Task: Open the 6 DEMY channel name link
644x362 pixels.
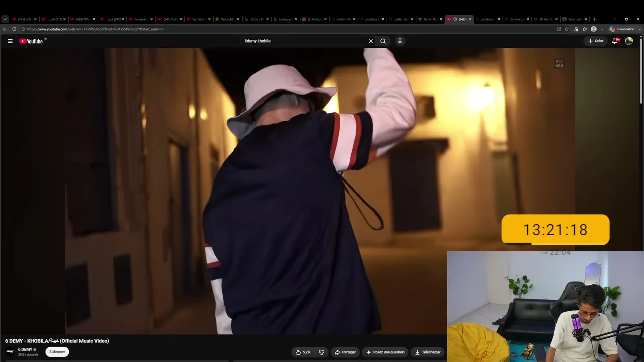Action: pos(25,350)
